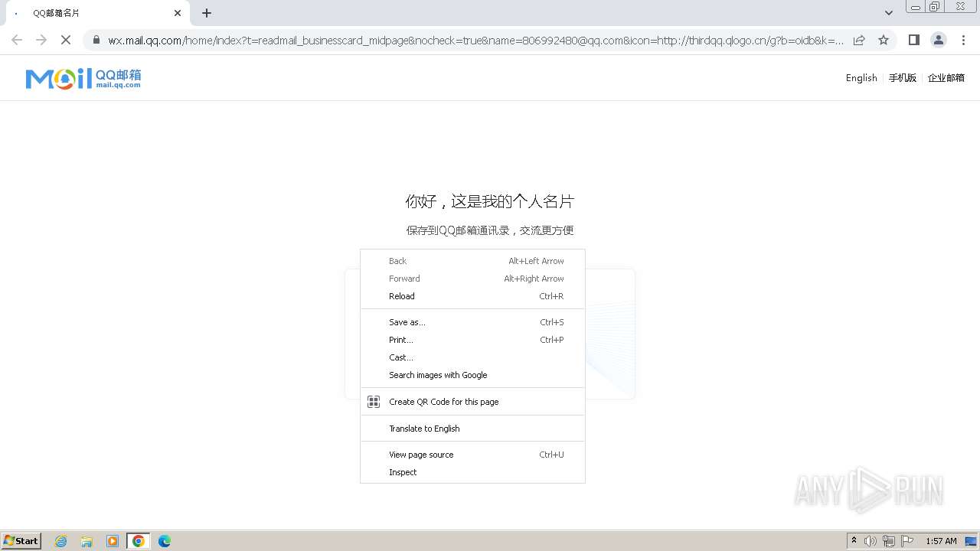Click the QQ Mail logo

click(x=83, y=78)
